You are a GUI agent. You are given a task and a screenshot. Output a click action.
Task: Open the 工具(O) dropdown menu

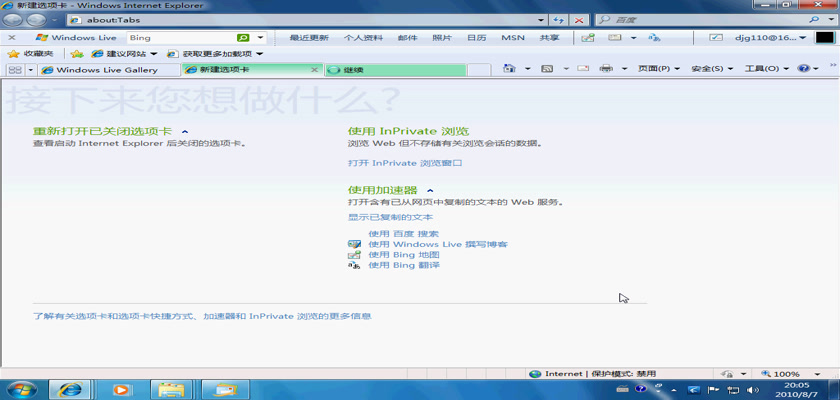click(x=764, y=69)
